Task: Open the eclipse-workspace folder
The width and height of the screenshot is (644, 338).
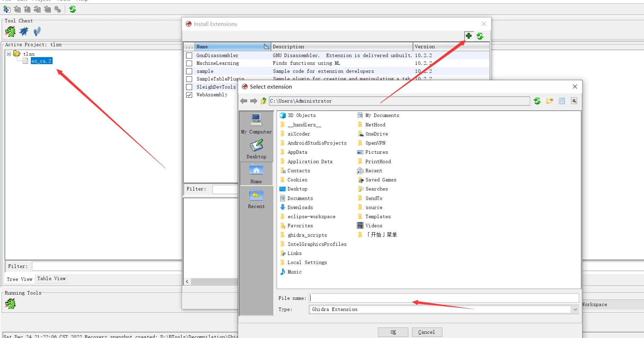Action: [307, 216]
